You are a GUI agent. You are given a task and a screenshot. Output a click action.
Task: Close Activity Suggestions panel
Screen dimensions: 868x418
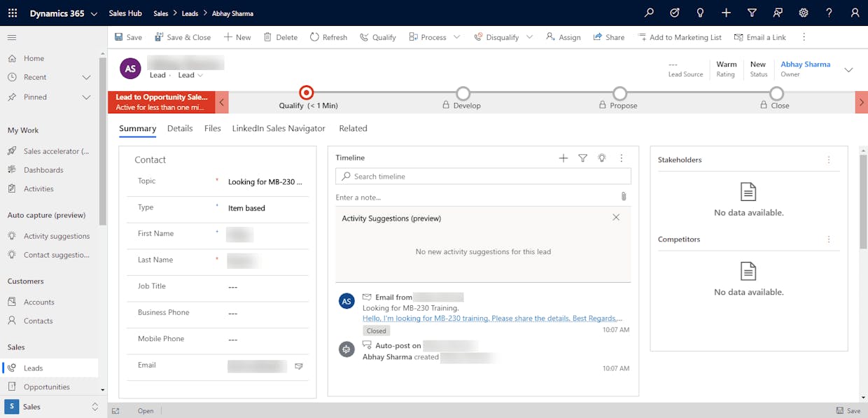pyautogui.click(x=616, y=218)
